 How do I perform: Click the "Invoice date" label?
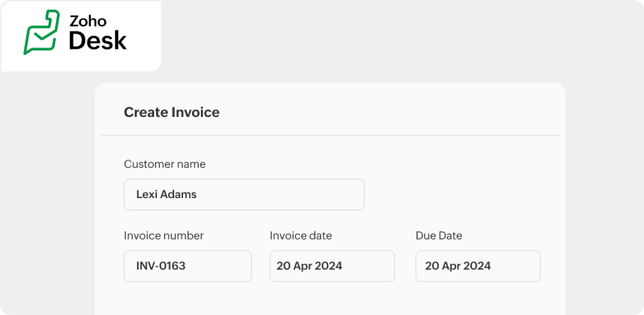301,236
